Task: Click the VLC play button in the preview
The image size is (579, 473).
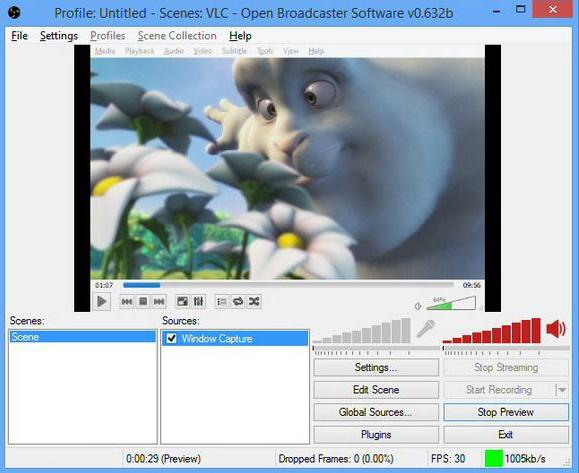Action: (x=102, y=302)
